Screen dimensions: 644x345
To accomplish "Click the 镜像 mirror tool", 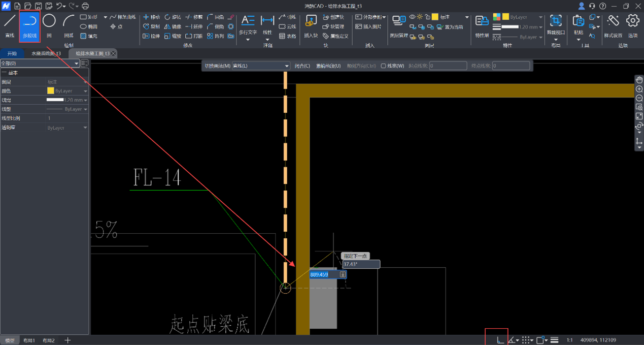I will pyautogui.click(x=173, y=26).
